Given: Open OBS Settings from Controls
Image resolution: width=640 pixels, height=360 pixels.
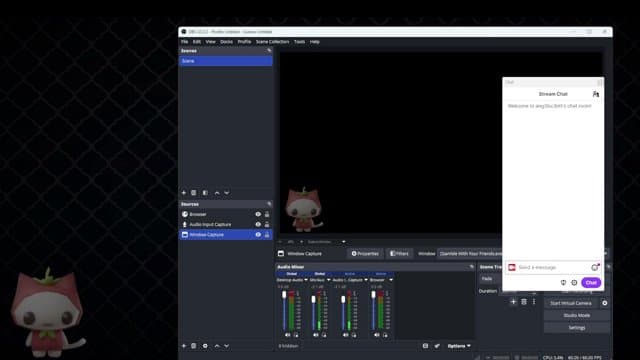Looking at the screenshot, I should [577, 327].
